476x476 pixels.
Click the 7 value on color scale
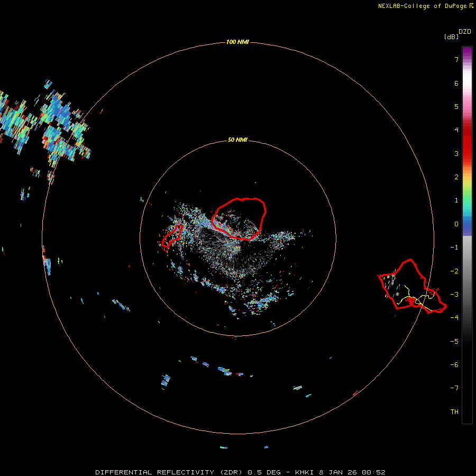coord(456,59)
